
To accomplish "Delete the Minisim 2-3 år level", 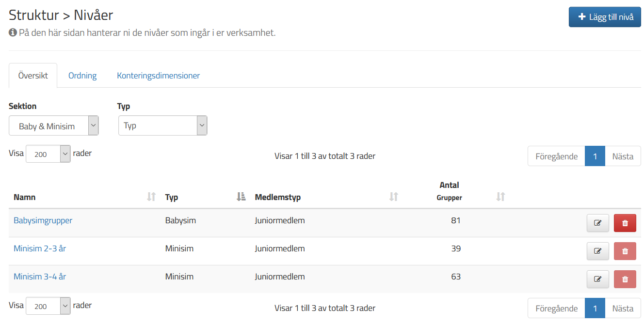I will [625, 251].
